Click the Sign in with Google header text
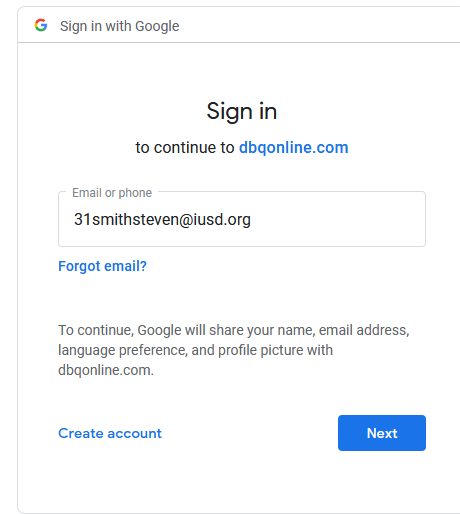Viewport: 460px width, 514px height. pyautogui.click(x=119, y=26)
